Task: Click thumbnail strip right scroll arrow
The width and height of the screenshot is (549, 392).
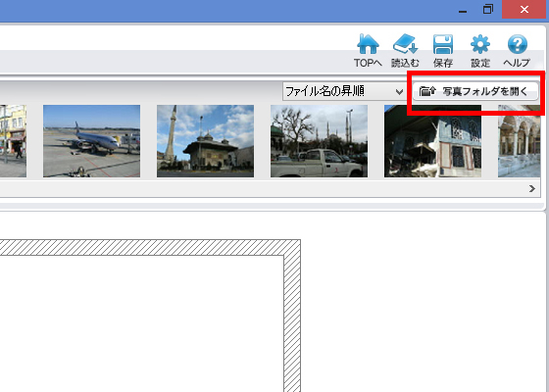Action: [532, 188]
